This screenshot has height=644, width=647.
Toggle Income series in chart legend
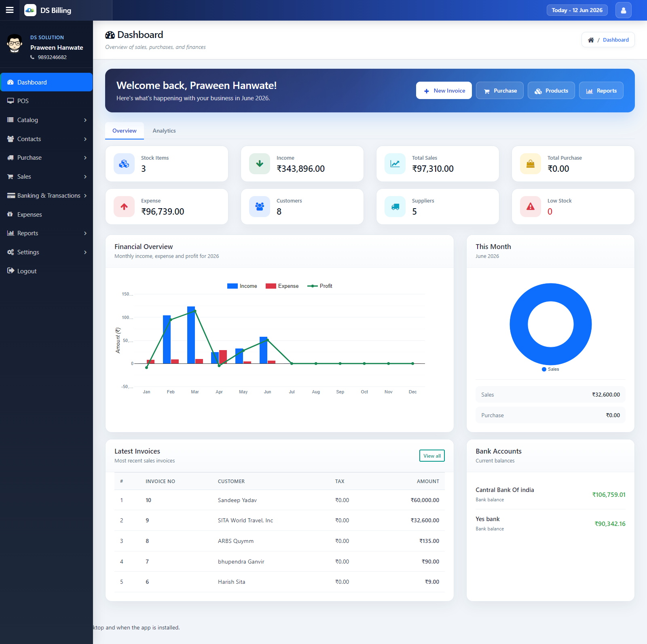click(x=242, y=286)
